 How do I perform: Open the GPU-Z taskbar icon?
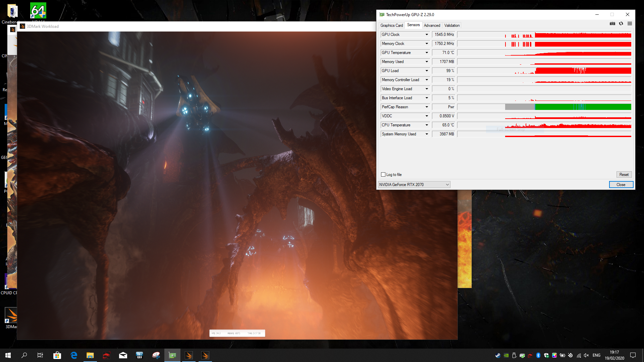pyautogui.click(x=172, y=355)
